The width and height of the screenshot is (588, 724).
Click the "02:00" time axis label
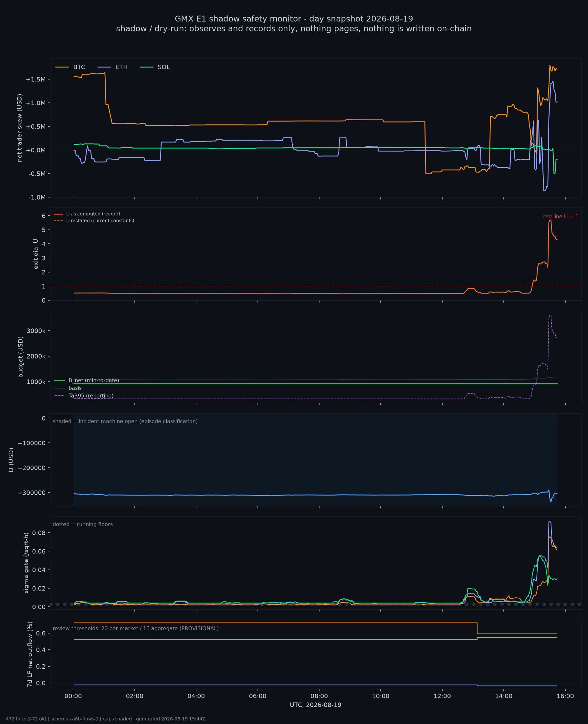pyautogui.click(x=134, y=696)
